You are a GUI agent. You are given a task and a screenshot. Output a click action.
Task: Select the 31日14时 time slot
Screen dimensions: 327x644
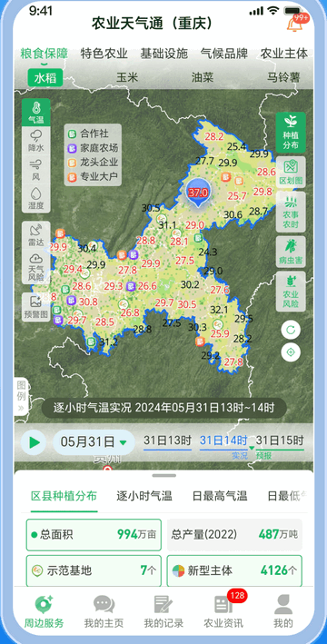coord(223,441)
